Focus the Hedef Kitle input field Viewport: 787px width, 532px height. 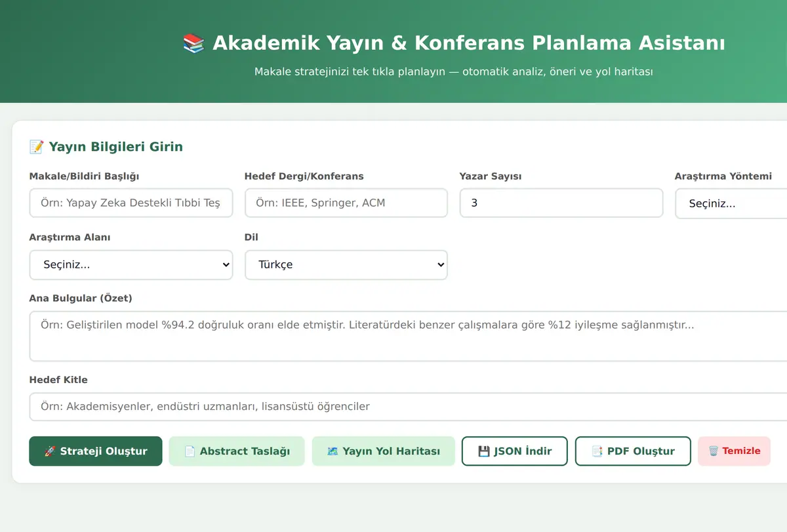[x=408, y=407]
